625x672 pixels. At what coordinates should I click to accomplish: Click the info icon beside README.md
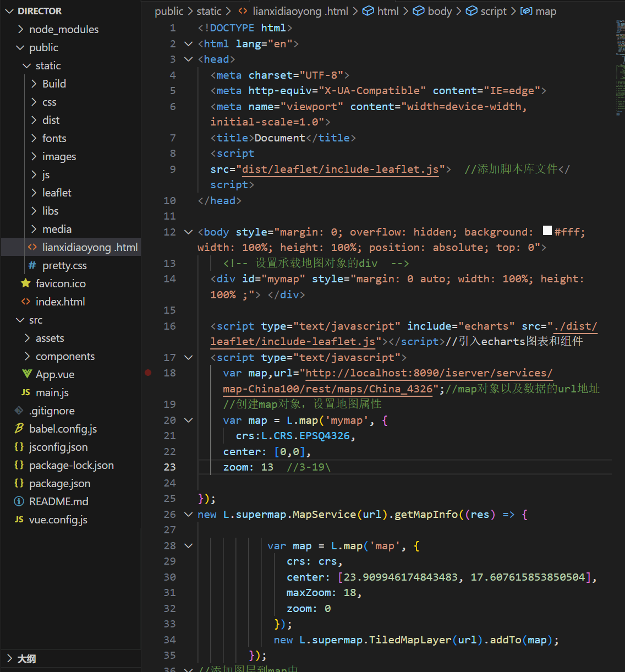pos(19,501)
